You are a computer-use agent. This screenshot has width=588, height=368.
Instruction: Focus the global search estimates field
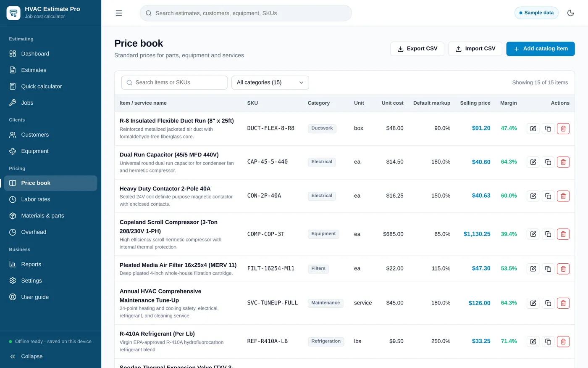pos(246,13)
